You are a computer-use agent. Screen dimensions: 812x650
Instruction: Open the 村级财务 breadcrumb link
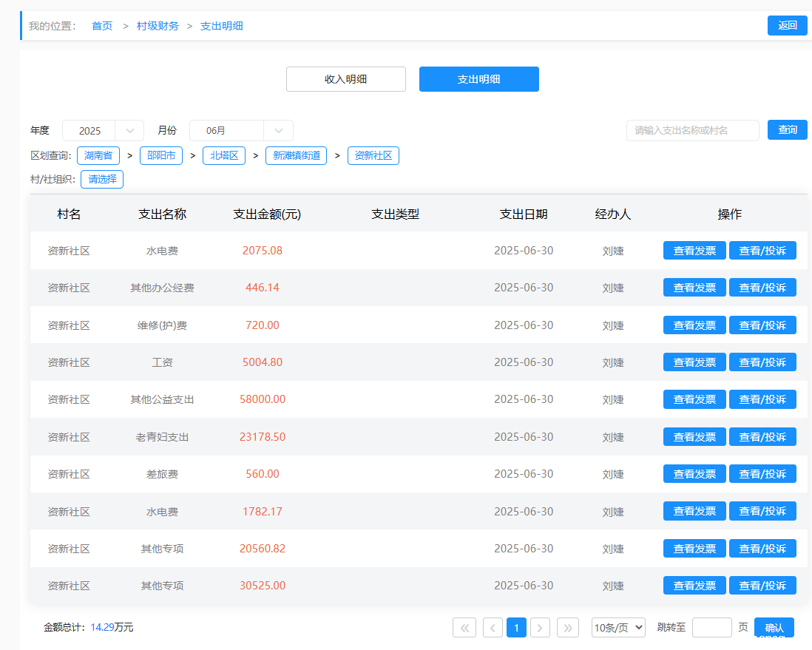point(158,26)
